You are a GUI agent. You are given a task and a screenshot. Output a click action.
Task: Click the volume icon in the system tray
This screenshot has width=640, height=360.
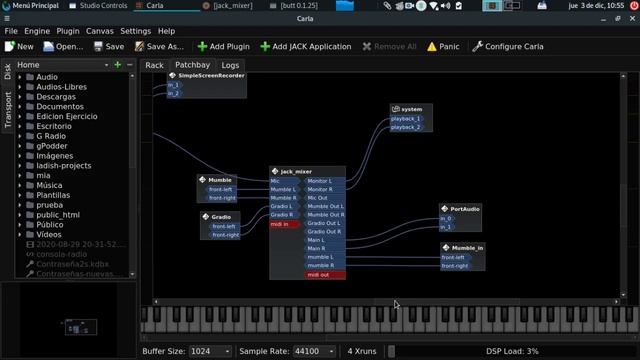(446, 6)
